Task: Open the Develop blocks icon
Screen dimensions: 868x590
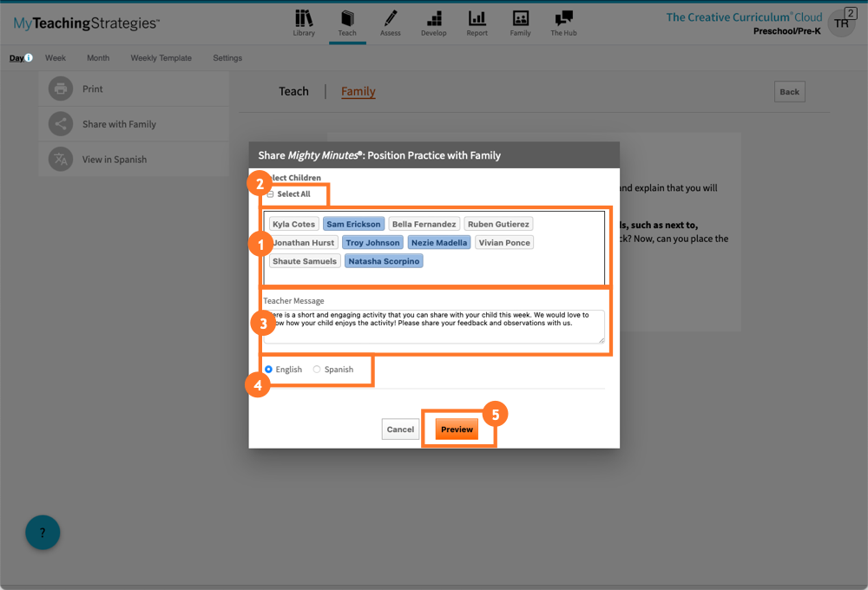Action: coord(434,18)
